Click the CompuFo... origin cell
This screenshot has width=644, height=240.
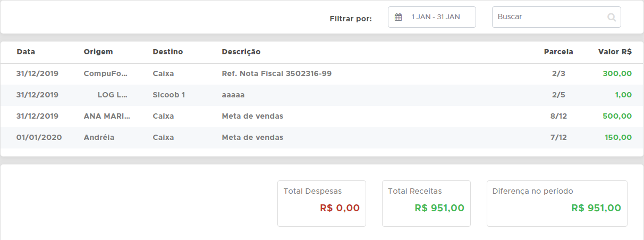106,74
